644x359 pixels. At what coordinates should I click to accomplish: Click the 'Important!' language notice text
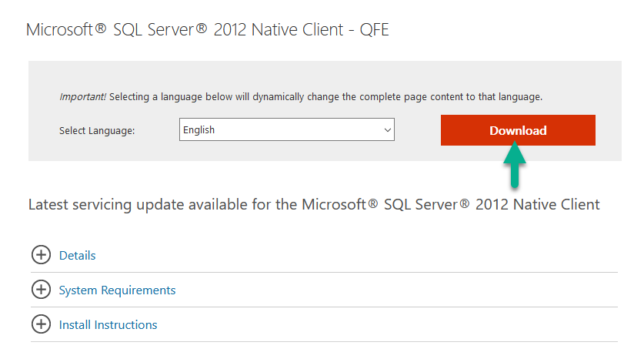(x=301, y=96)
